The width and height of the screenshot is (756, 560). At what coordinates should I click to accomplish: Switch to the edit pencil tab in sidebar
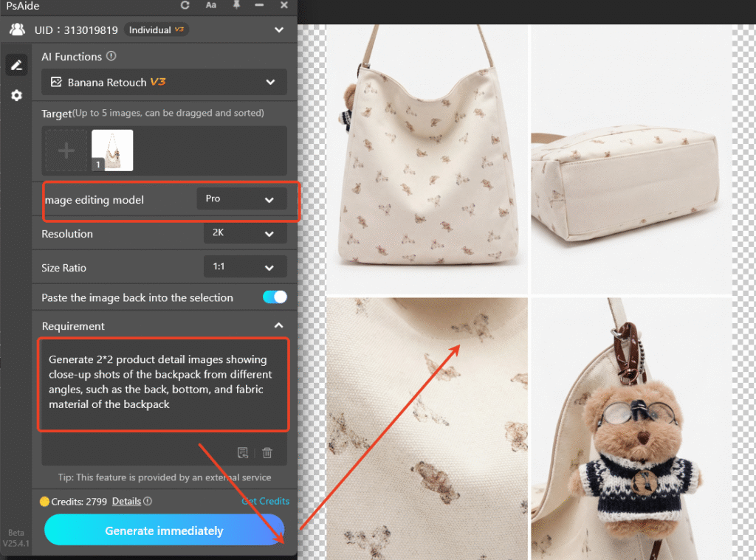point(16,65)
